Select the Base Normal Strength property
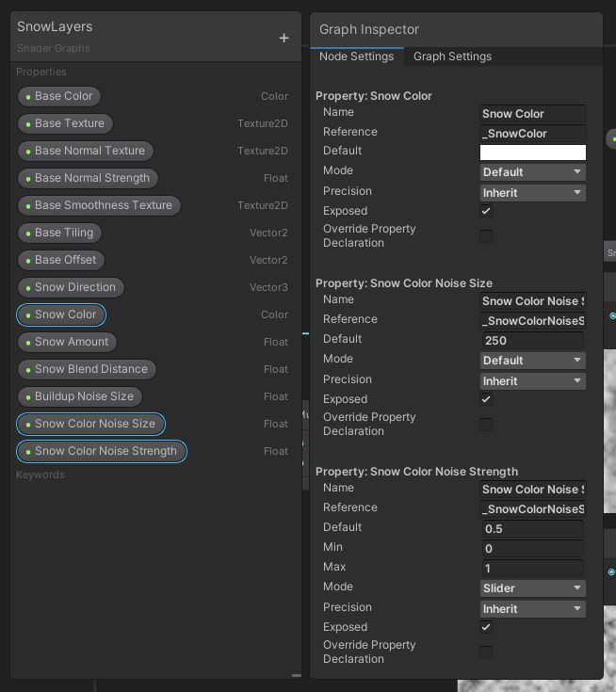 tap(88, 178)
